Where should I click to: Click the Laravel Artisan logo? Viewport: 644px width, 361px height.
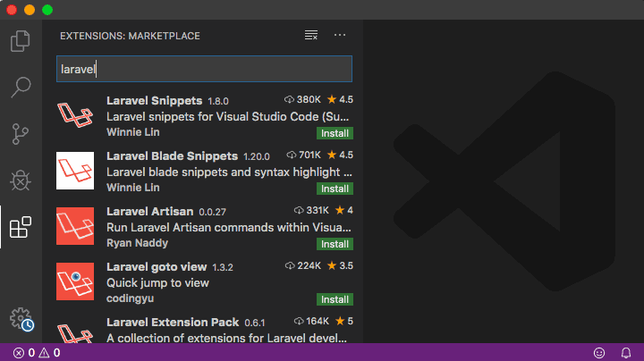[x=75, y=226]
